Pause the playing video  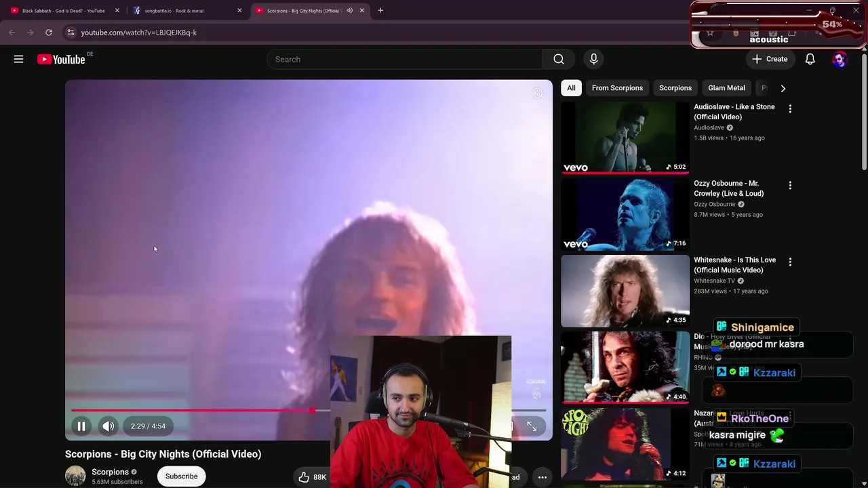coord(81,426)
